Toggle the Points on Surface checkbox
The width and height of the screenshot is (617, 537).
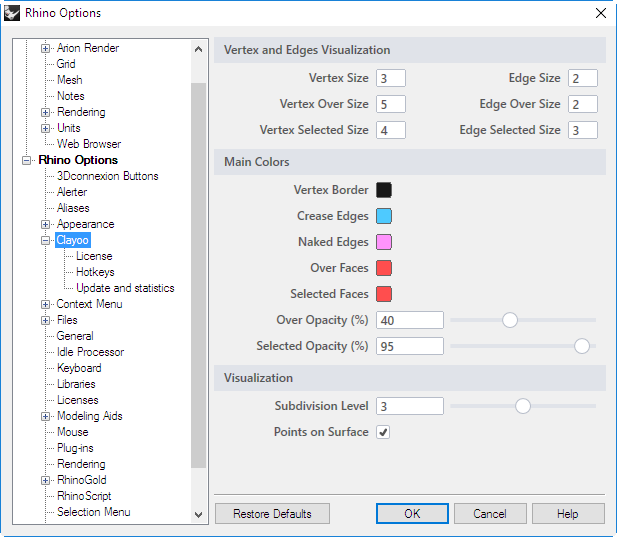coord(383,432)
